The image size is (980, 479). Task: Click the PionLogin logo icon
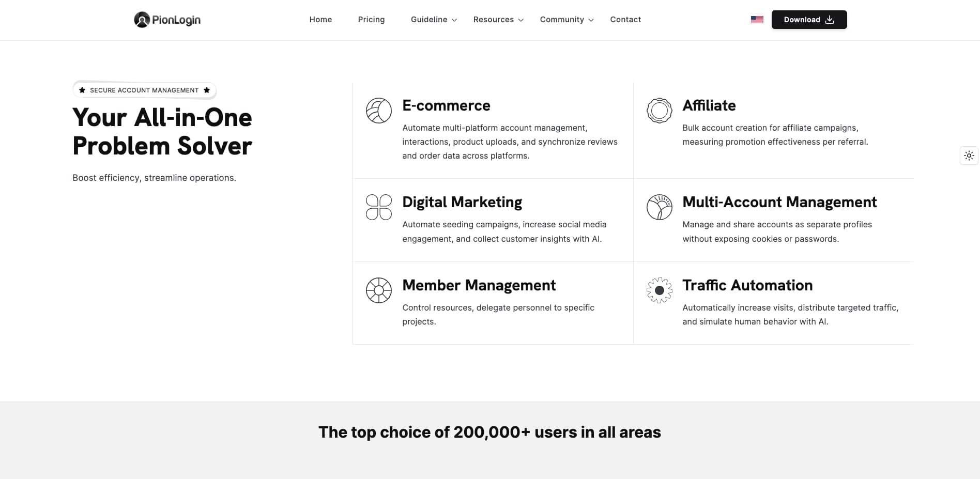(x=142, y=20)
